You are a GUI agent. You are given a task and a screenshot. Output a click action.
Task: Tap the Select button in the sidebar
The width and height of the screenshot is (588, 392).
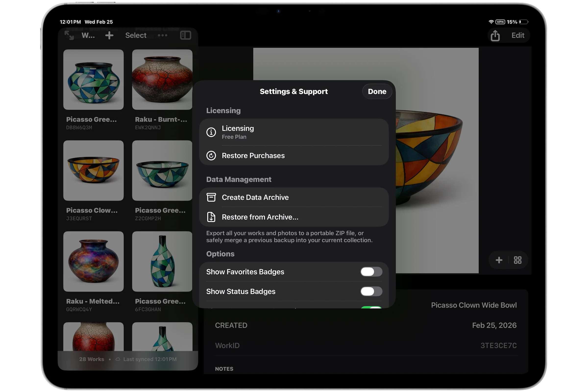coord(136,35)
